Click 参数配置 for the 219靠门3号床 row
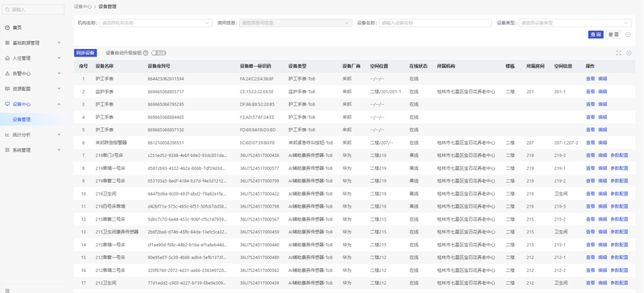The image size is (644, 293). 619,155
